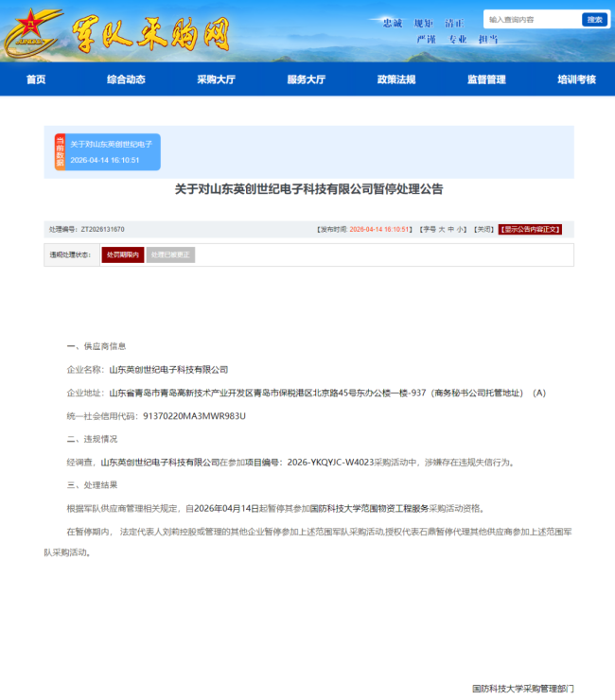The height and width of the screenshot is (700, 615).
Task: Click the 违规处理状态 label
Action: pyautogui.click(x=70, y=254)
